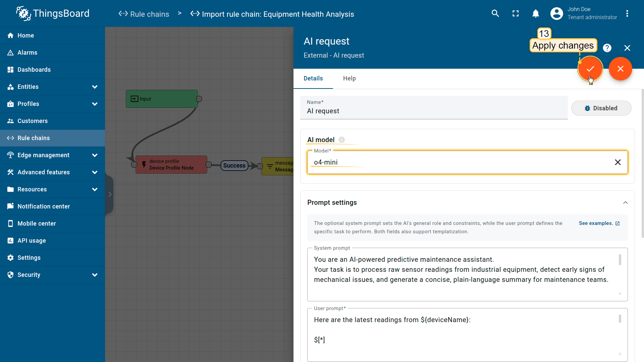644x362 pixels.
Task: Select the Input node
Action: point(162,99)
